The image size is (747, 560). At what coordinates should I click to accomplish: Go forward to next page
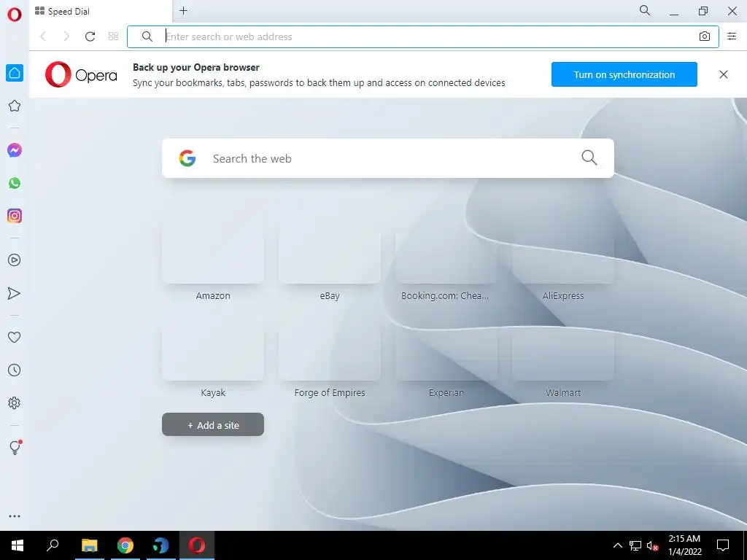tap(66, 36)
